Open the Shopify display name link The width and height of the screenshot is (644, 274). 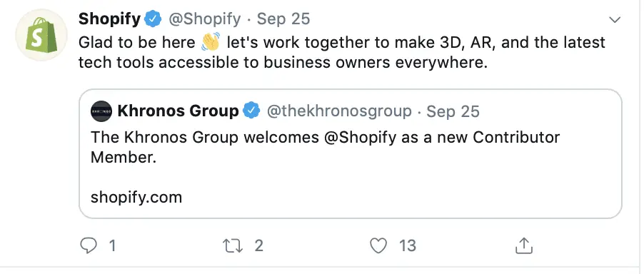(x=110, y=19)
